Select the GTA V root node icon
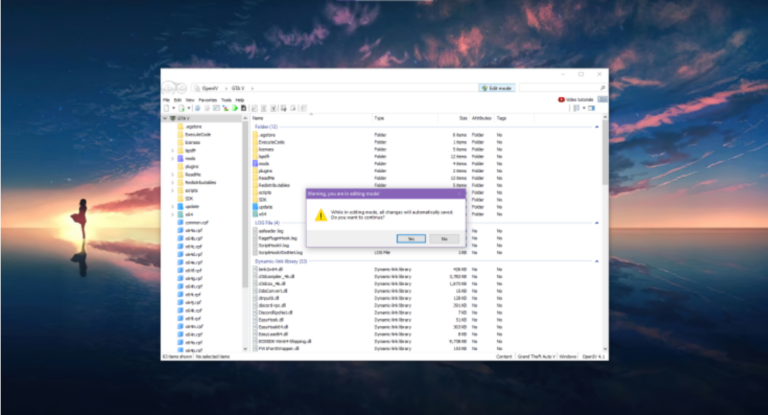 [172, 118]
